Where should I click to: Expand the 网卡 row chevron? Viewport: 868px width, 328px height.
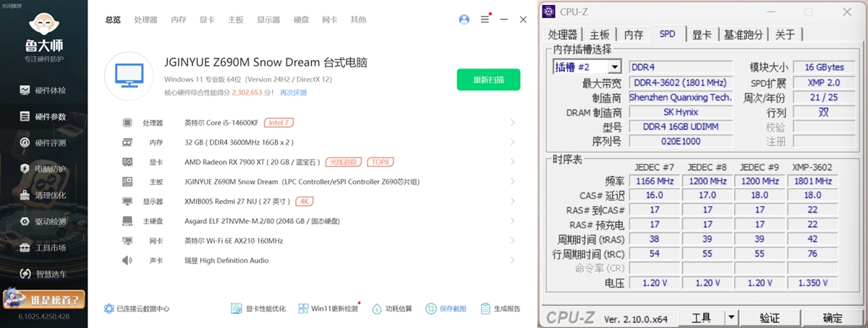(513, 241)
